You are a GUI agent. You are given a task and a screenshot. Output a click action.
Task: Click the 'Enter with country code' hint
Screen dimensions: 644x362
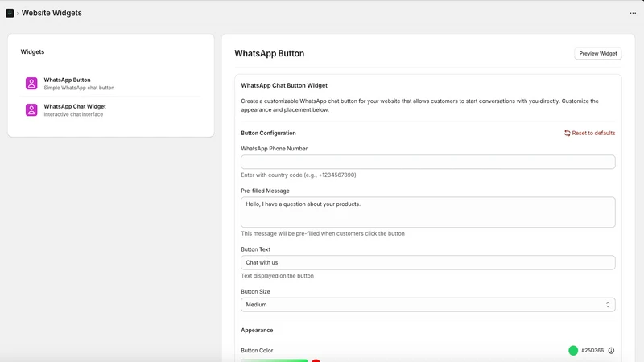coord(299,175)
